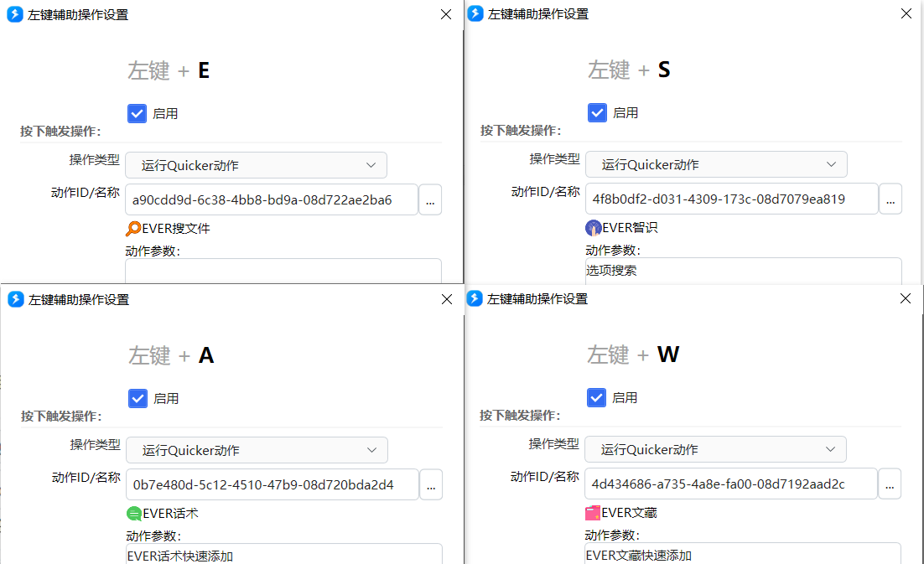The image size is (924, 564).
Task: Uncheck 启用 in the 左键 + A window
Action: click(x=138, y=399)
